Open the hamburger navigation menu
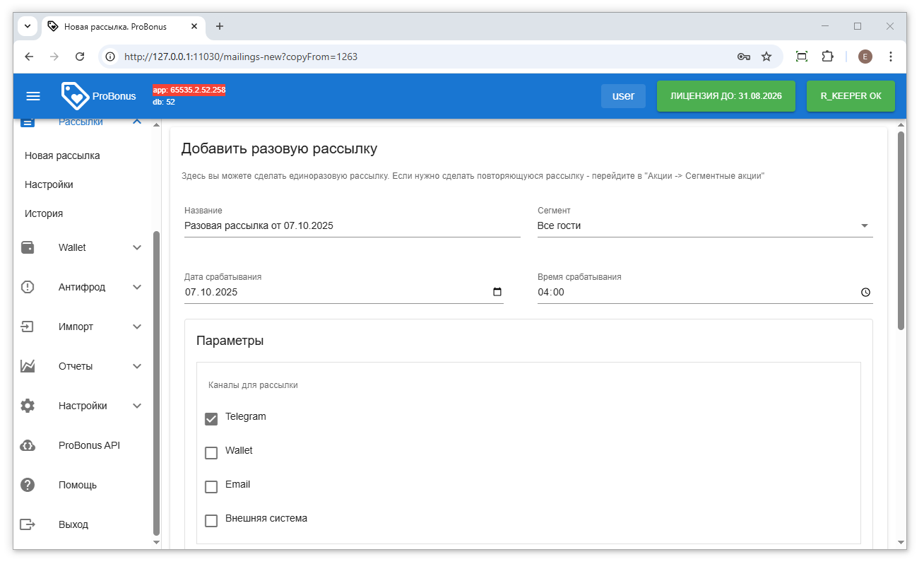The width and height of the screenshot is (924, 564). (33, 96)
